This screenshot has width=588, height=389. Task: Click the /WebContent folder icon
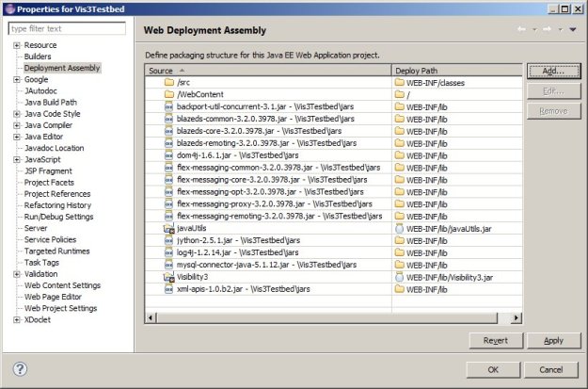tap(169, 94)
